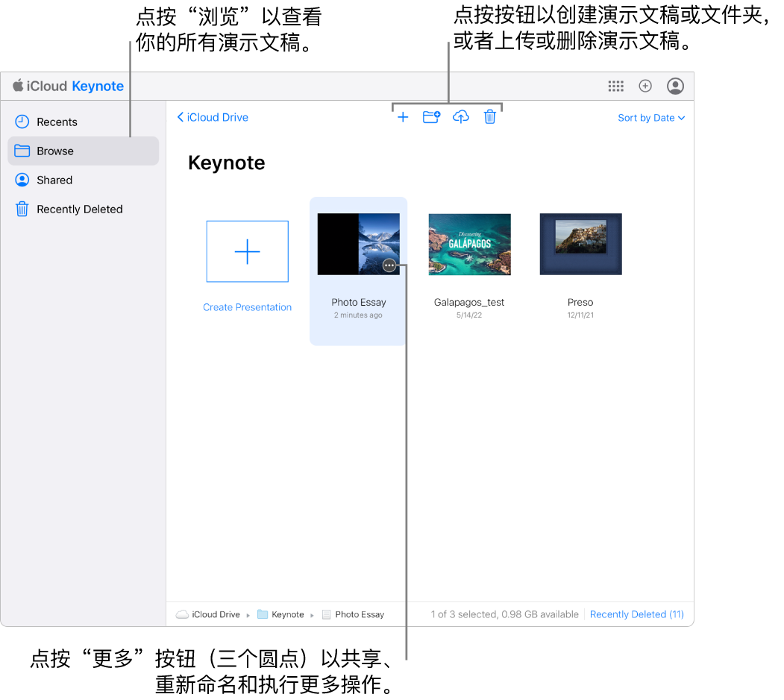
Task: Click the '2 minutes ago' timestamp
Action: (x=358, y=315)
